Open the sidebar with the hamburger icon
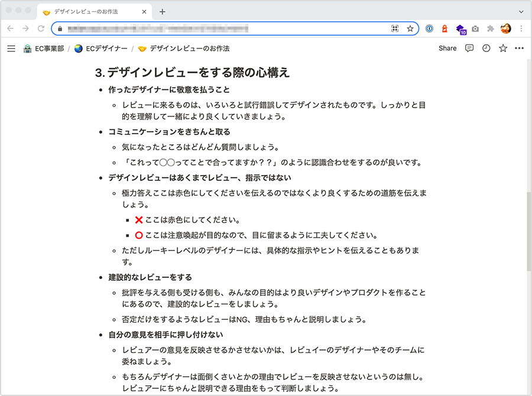The height and width of the screenshot is (396, 532). point(11,48)
